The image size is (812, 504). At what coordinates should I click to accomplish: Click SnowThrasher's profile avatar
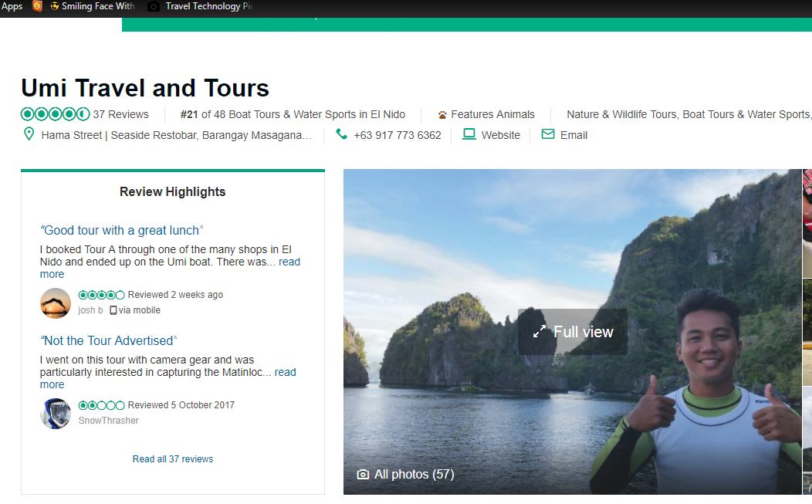[56, 413]
